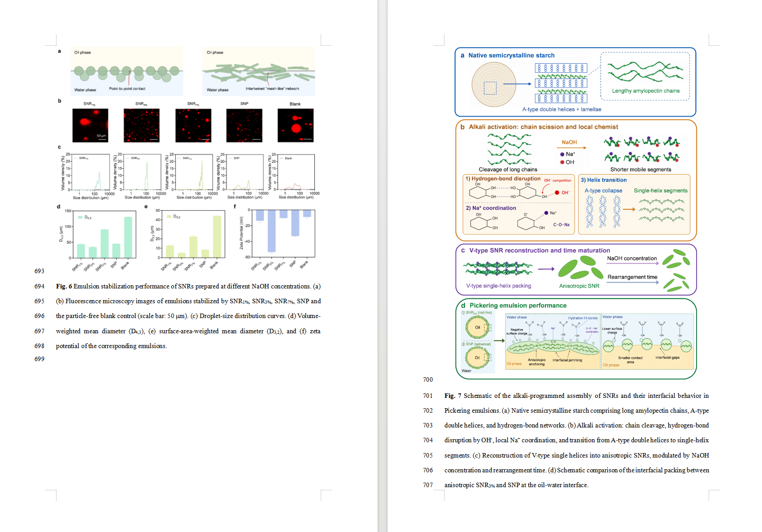Click 'Lengthy amylopectin chains' label

coord(645,91)
